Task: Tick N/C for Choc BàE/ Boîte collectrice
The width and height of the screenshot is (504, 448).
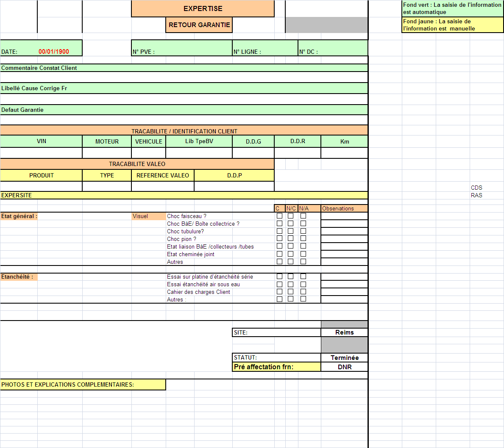Action: point(290,223)
